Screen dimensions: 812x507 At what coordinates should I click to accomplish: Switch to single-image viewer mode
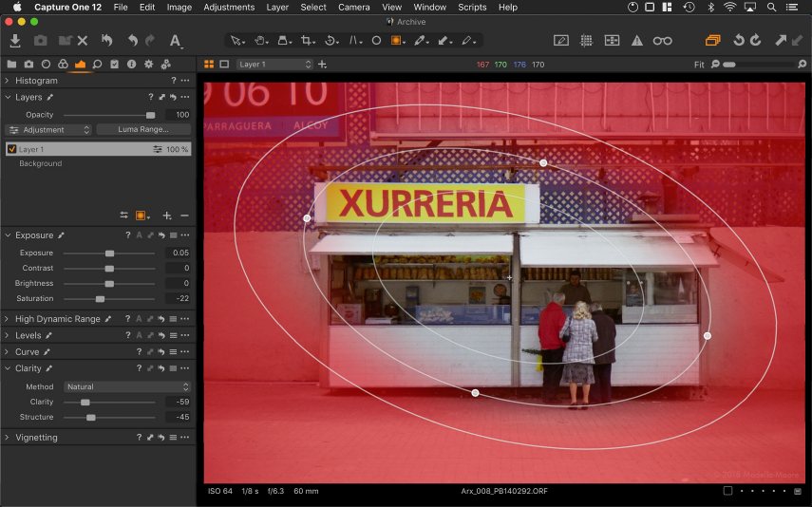point(224,65)
